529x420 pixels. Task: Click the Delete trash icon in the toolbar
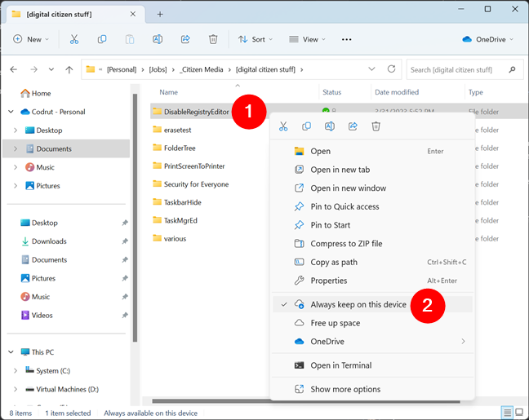(213, 39)
